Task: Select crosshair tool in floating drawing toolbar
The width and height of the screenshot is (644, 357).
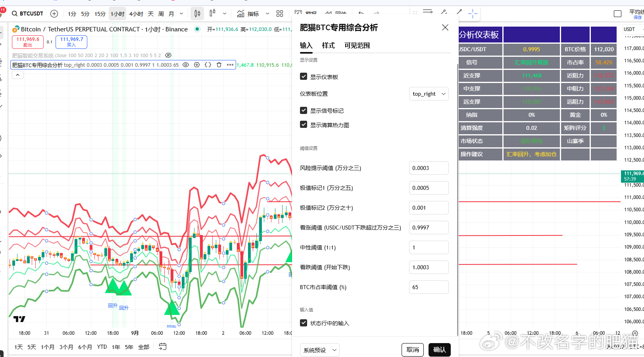Action: click(x=473, y=14)
